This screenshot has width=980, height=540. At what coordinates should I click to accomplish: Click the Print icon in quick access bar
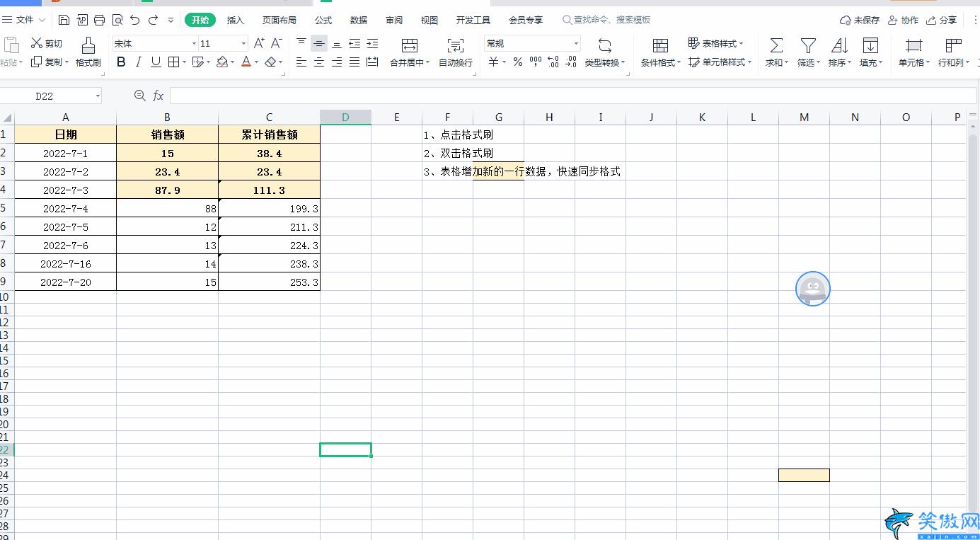(100, 20)
